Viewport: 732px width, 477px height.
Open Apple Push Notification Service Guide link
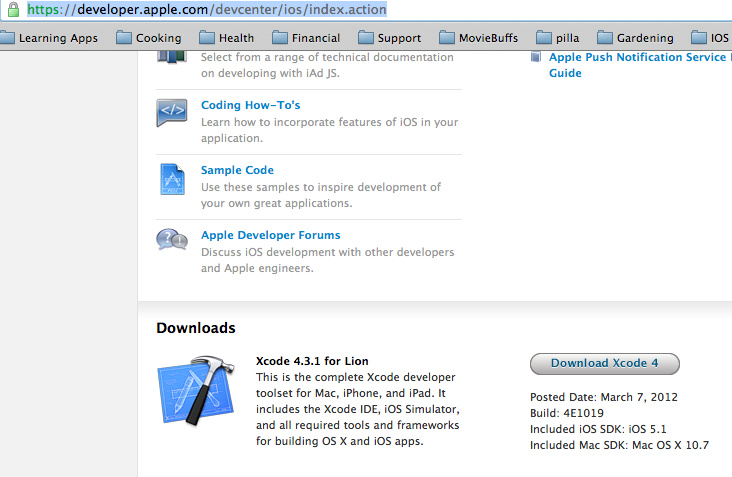pos(637,58)
